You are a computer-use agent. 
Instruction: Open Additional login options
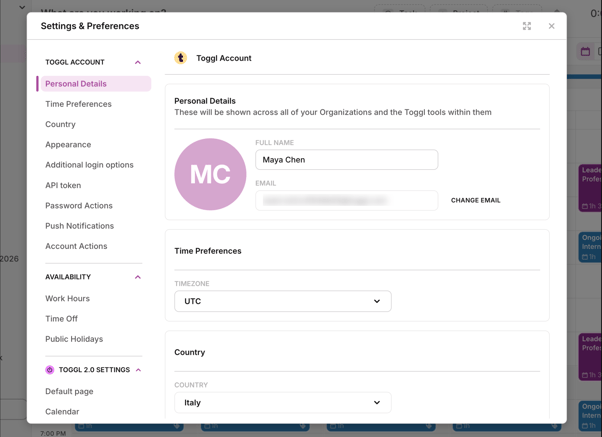click(x=89, y=165)
